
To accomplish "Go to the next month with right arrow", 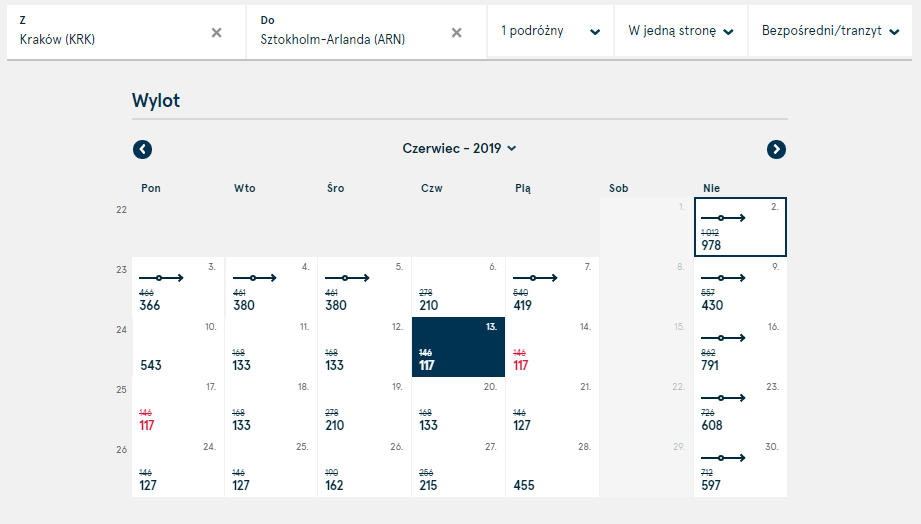I will [776, 149].
